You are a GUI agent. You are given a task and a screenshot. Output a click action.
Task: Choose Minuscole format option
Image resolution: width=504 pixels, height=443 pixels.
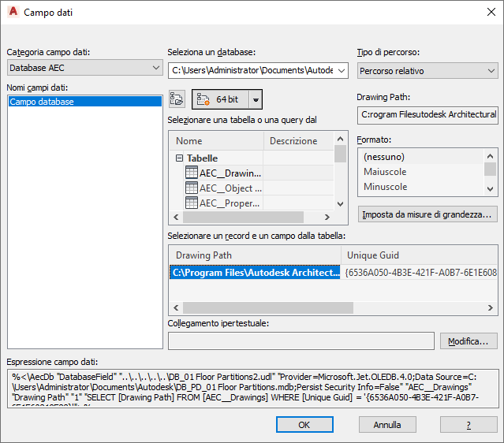(x=421, y=187)
